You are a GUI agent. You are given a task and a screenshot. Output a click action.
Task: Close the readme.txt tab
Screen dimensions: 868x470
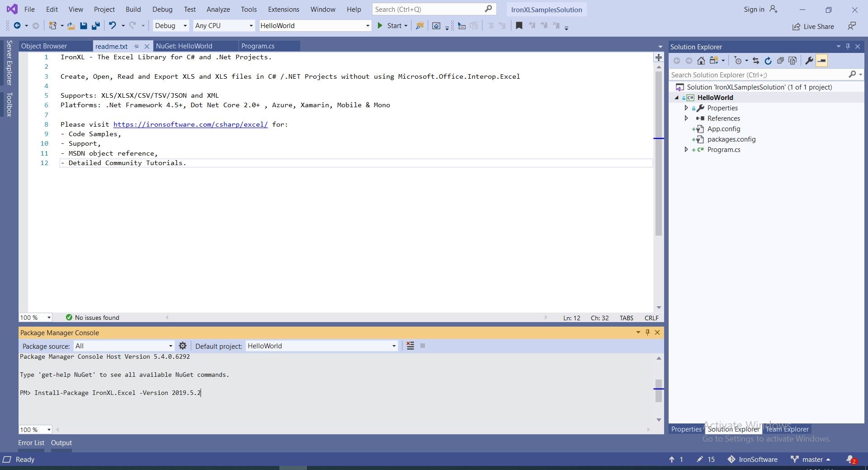(146, 46)
